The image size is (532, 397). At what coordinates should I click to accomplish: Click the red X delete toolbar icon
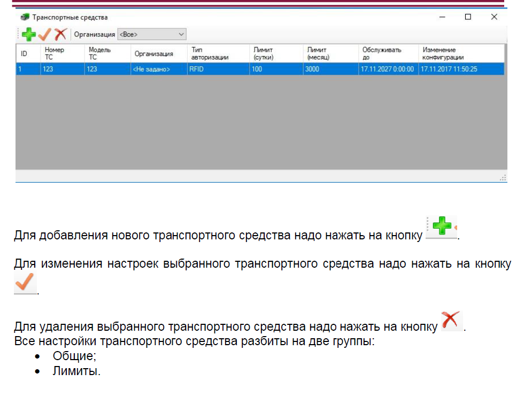pyautogui.click(x=60, y=34)
